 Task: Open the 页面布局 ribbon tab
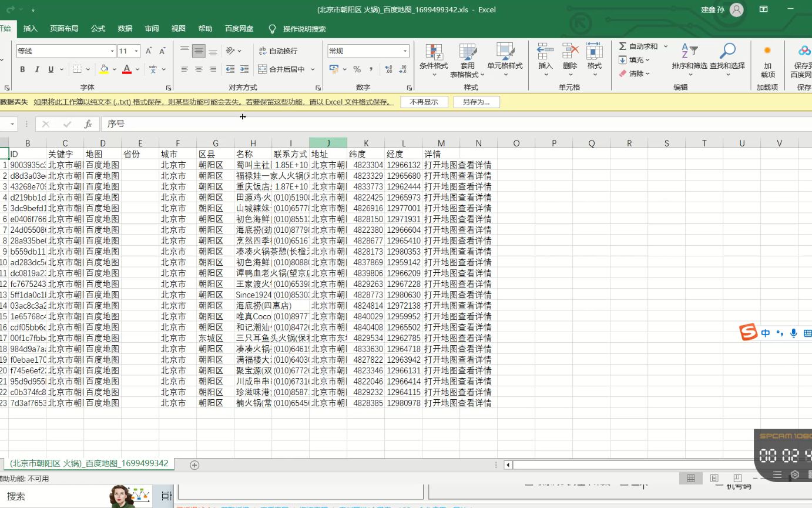pos(64,28)
